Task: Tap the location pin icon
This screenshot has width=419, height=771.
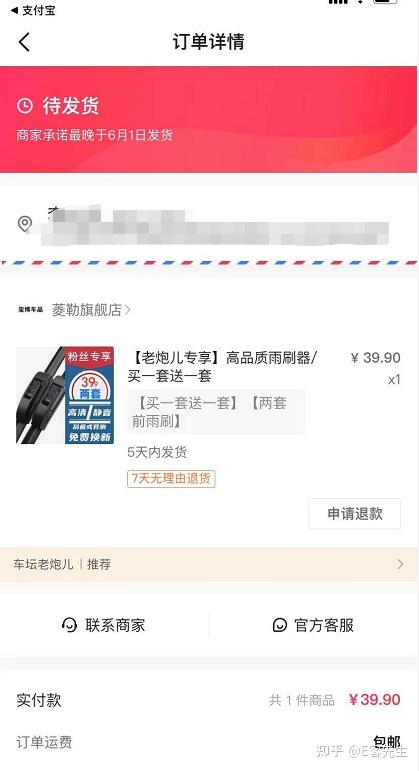Action: pyautogui.click(x=25, y=224)
